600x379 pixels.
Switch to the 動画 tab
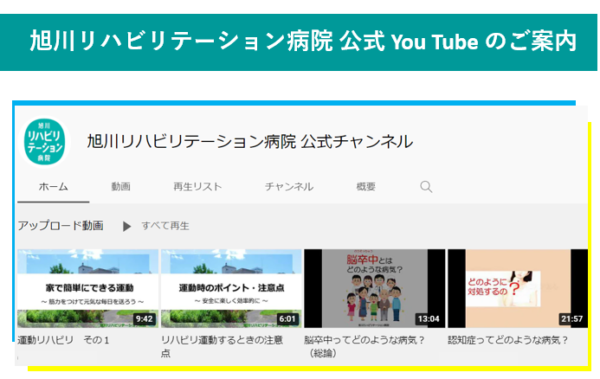coord(121,186)
